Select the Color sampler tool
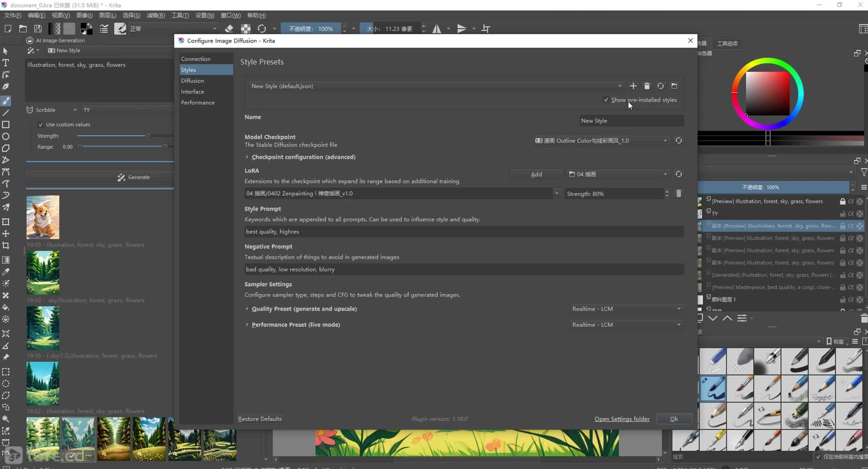 pyautogui.click(x=6, y=272)
